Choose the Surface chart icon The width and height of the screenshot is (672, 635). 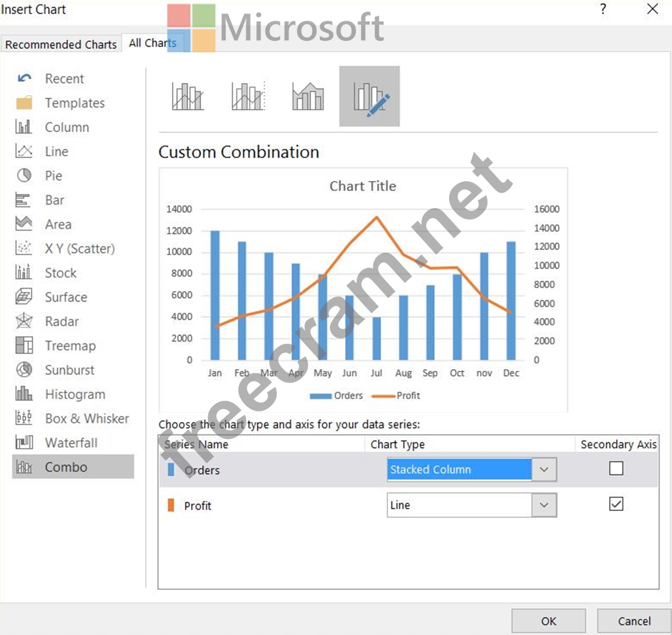[24, 296]
